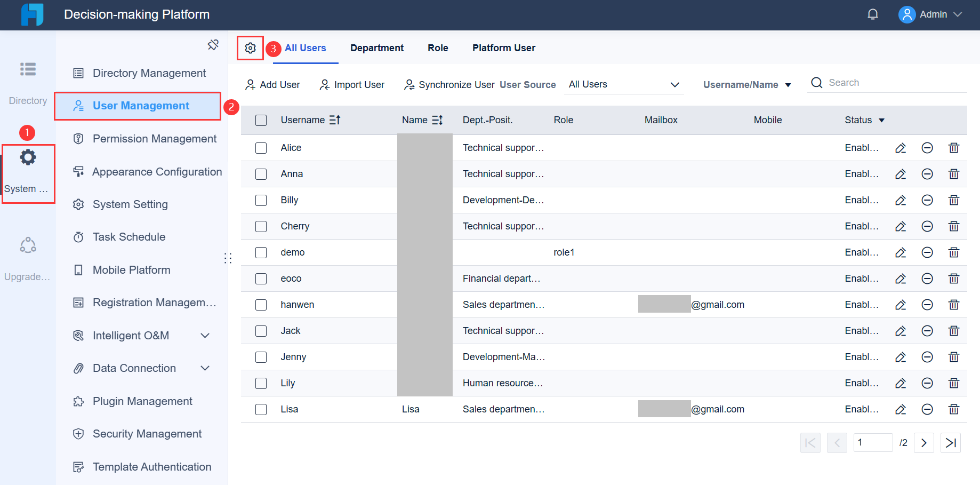This screenshot has width=980, height=485.
Task: Check the checkbox for user Lisa
Action: click(x=261, y=409)
